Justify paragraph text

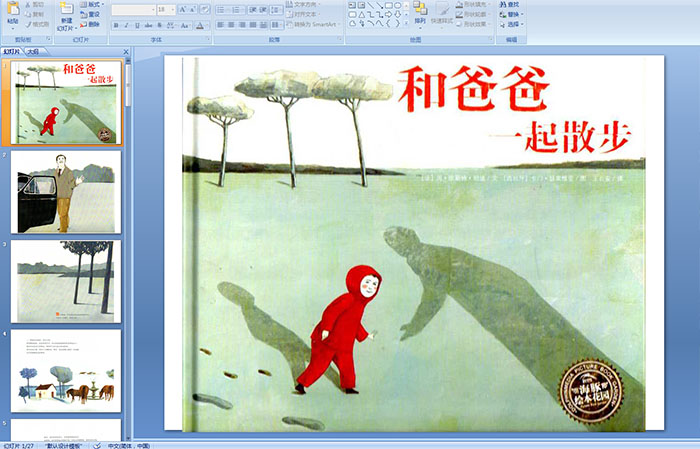[253, 25]
